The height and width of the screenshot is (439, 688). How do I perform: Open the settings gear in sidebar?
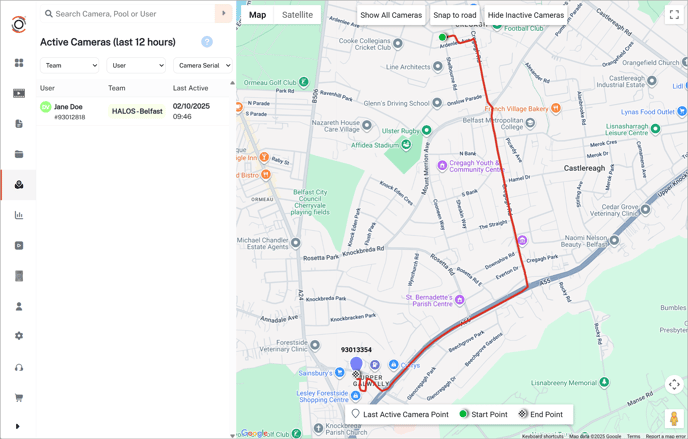[x=19, y=336]
